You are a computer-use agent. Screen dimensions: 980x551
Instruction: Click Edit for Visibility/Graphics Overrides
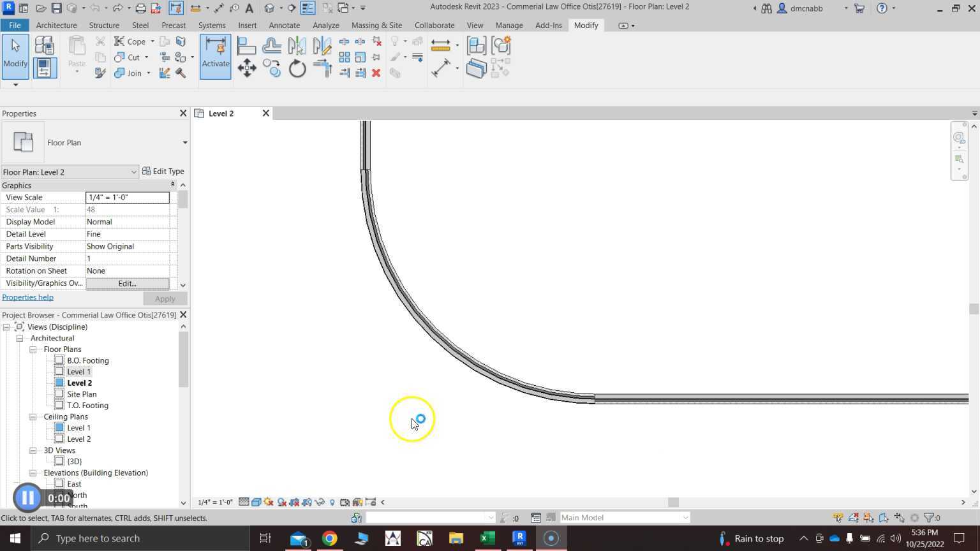tap(127, 283)
